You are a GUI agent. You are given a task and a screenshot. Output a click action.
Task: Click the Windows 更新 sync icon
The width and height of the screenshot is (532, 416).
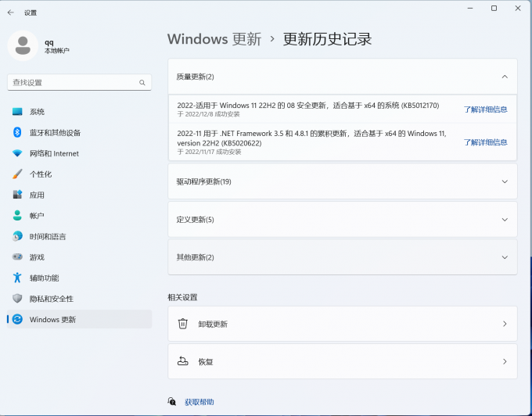pyautogui.click(x=17, y=319)
